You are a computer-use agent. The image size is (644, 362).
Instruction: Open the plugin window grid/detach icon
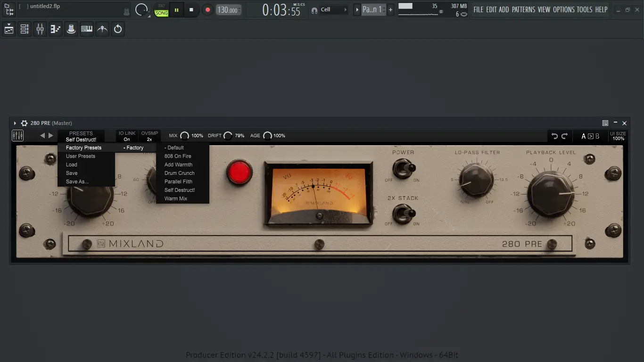coord(605,123)
